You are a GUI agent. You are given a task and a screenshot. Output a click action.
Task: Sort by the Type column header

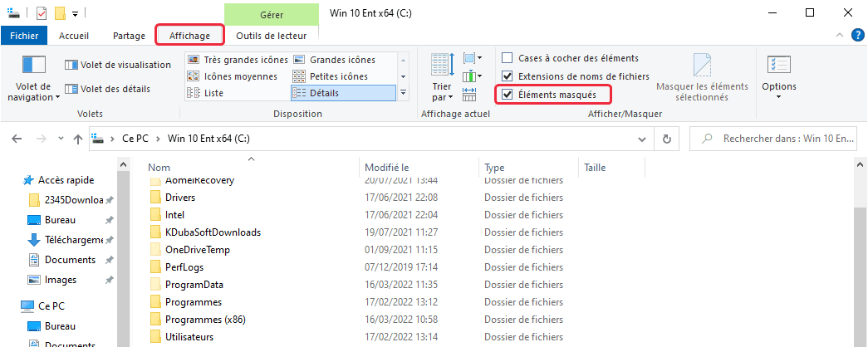[x=528, y=167]
